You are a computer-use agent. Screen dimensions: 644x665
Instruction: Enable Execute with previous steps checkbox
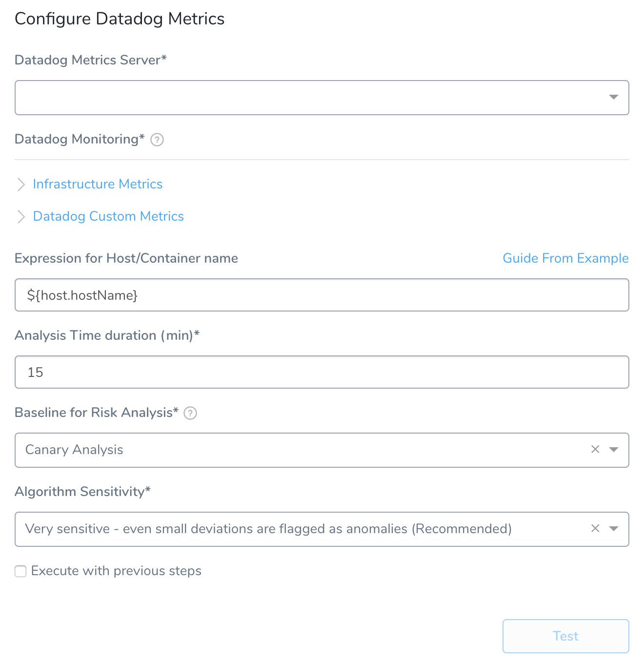click(20, 571)
